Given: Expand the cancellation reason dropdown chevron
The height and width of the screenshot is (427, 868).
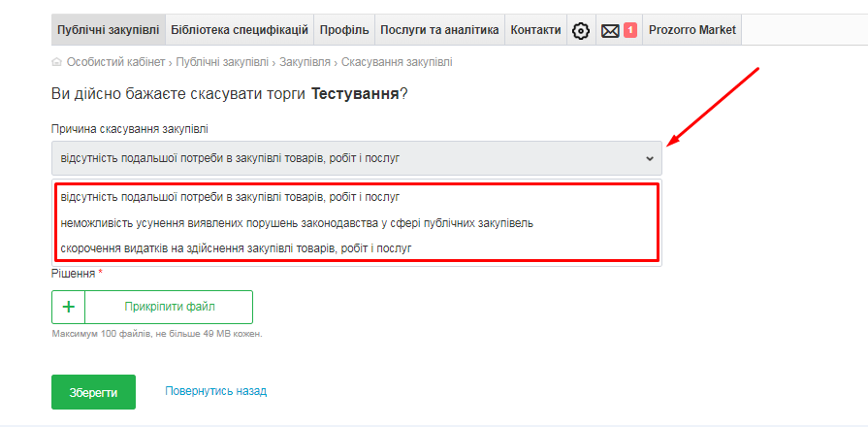Looking at the screenshot, I should coord(650,158).
